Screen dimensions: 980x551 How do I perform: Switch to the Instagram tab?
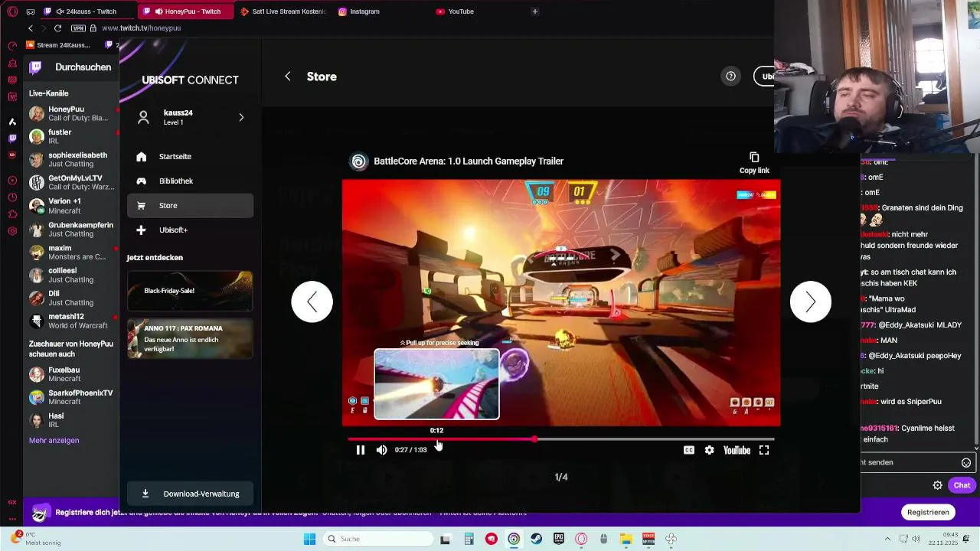364,11
